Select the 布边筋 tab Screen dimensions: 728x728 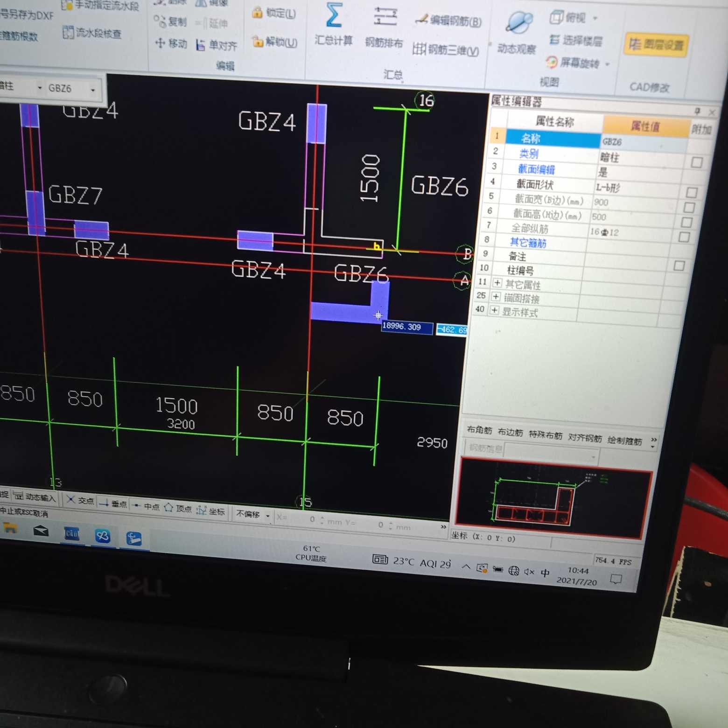pyautogui.click(x=510, y=432)
